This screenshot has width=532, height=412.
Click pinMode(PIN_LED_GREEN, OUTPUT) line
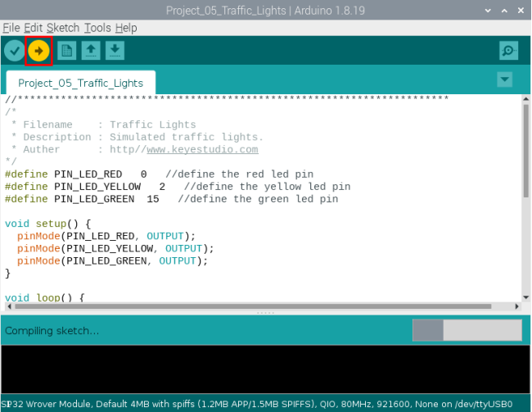[112, 260]
